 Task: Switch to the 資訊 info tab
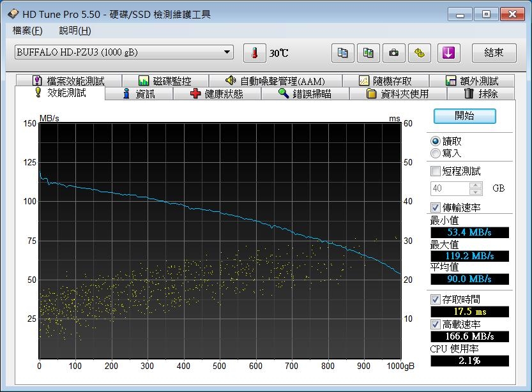point(139,94)
